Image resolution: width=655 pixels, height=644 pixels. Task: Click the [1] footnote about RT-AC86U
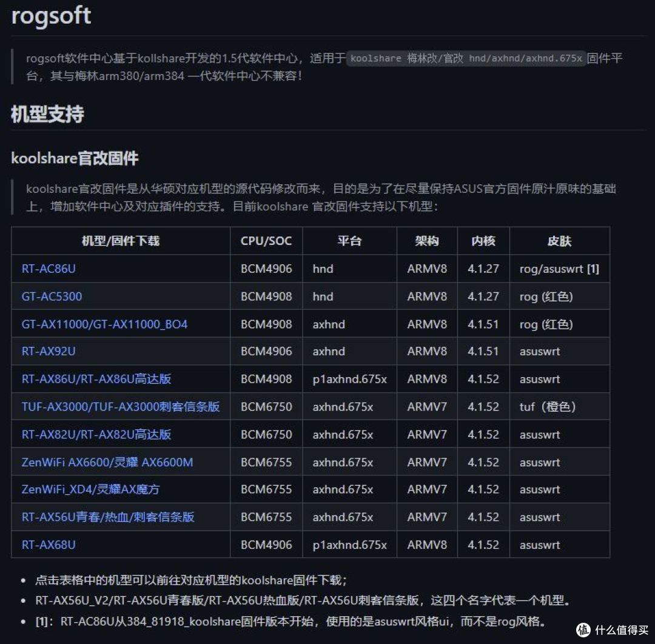coord(291,622)
